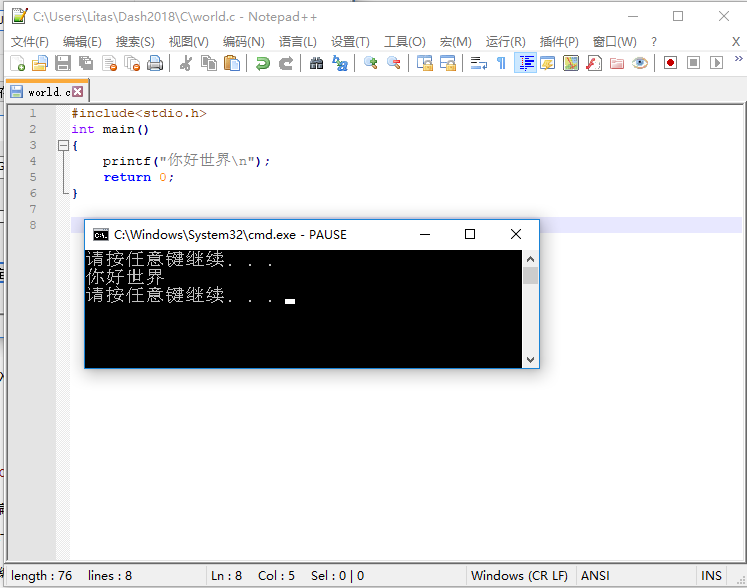
Task: Click the ANSI encoding status field
Action: [x=595, y=576]
